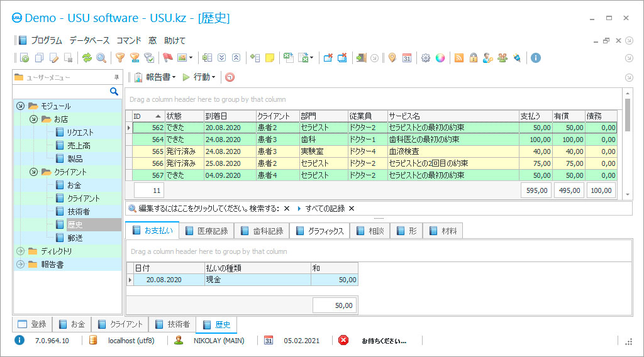Click the padlock icon
Viewport: 644px width, 357px height.
click(x=474, y=58)
